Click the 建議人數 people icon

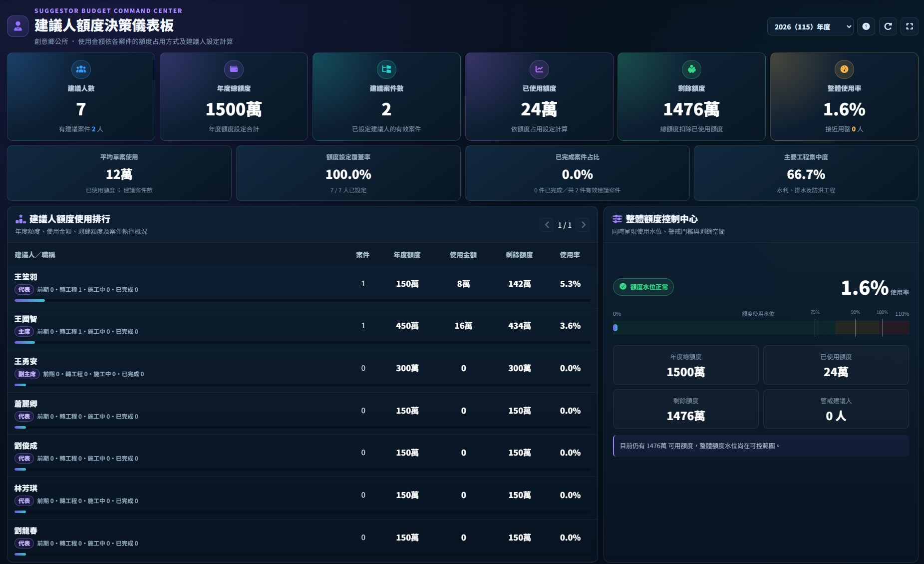click(81, 69)
